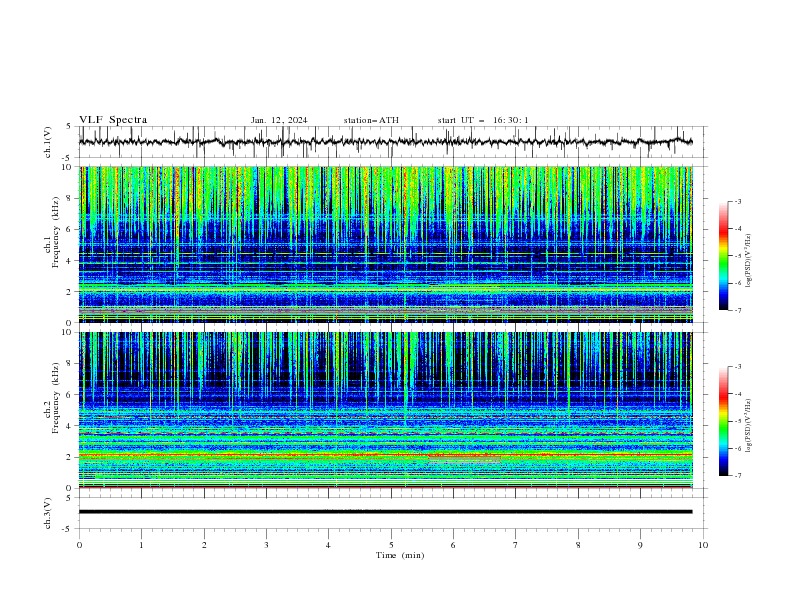This screenshot has width=792, height=612.
Task: Click the ch.2 color bar log(PSD) unit label
Action: coord(749,426)
